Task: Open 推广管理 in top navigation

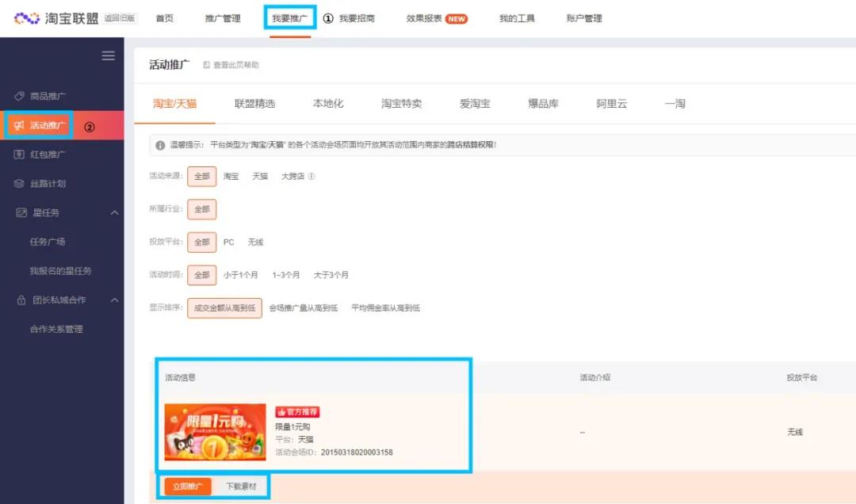Action: click(x=223, y=18)
